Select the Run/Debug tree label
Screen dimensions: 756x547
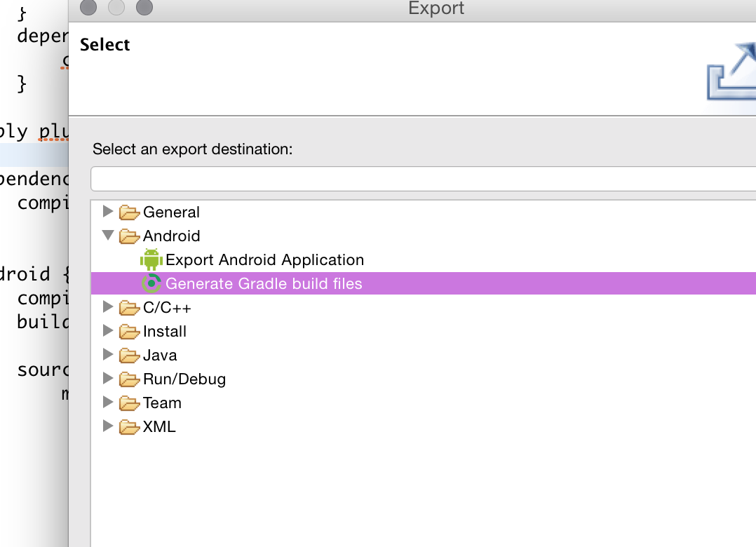pos(184,379)
